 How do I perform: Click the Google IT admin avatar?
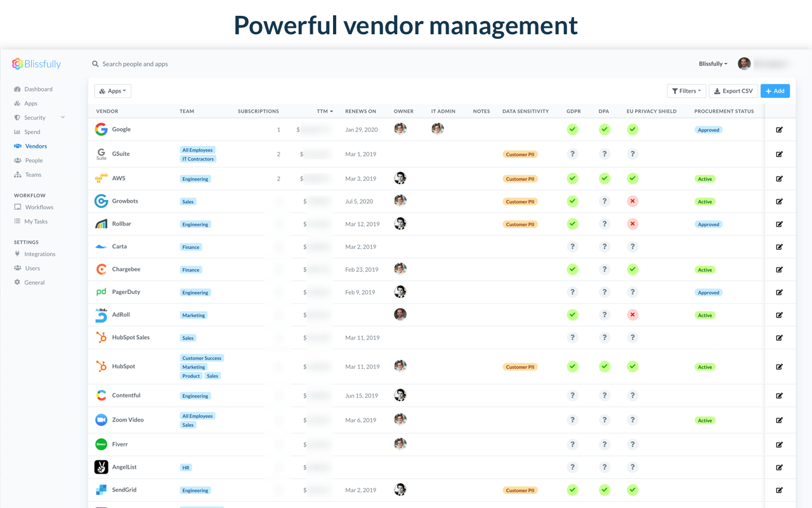point(438,129)
